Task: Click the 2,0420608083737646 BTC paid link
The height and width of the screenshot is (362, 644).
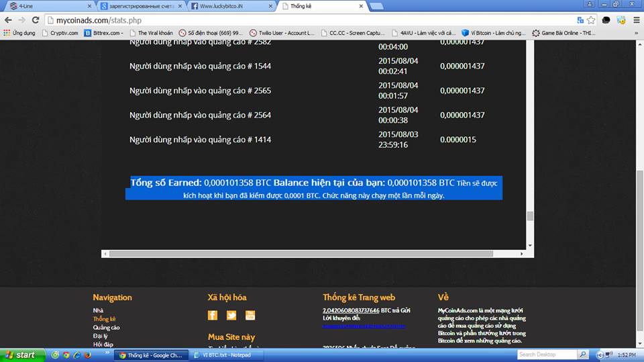Action: click(351, 310)
